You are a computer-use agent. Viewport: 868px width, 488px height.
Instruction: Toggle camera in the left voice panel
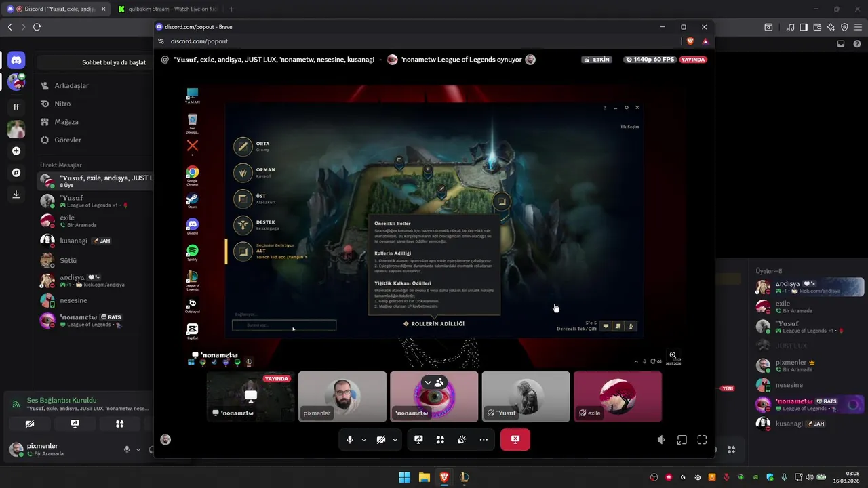point(29,424)
